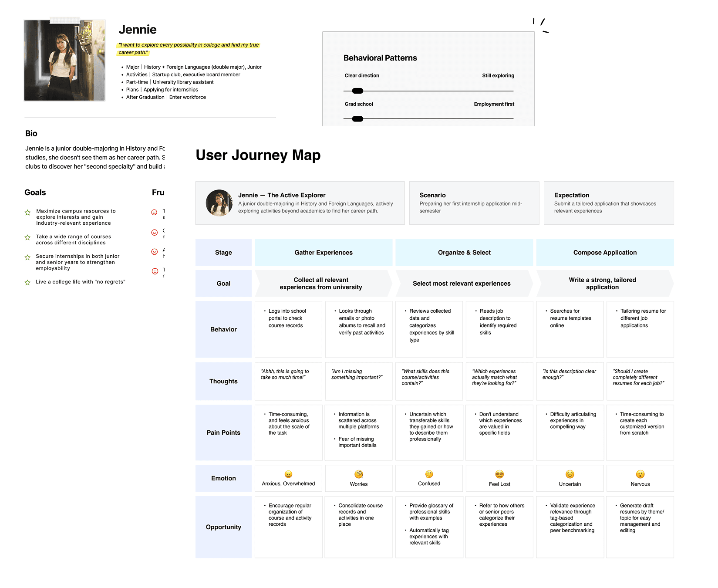Select the User Journey Map title
Image resolution: width=718 pixels, height=588 pixels.
[x=258, y=155]
